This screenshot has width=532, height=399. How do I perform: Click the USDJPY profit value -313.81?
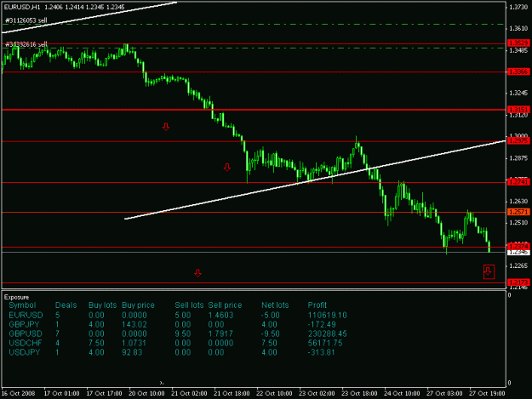321,352
